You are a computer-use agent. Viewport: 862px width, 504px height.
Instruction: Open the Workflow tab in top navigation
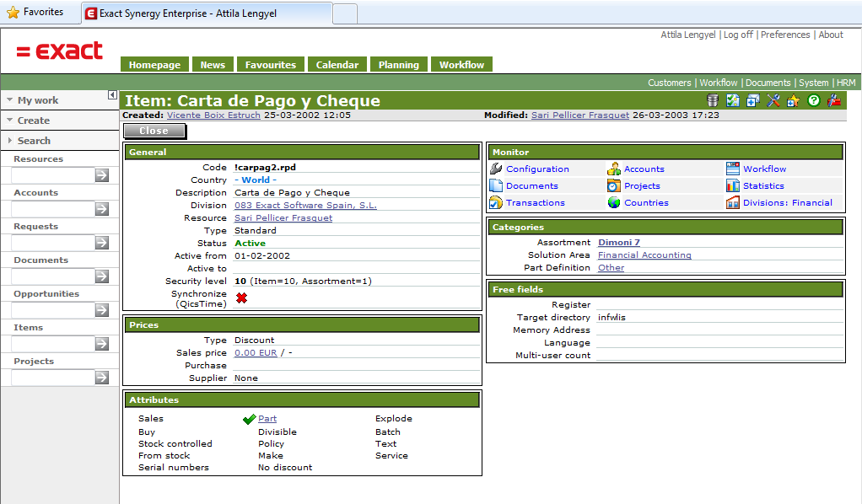tap(462, 64)
